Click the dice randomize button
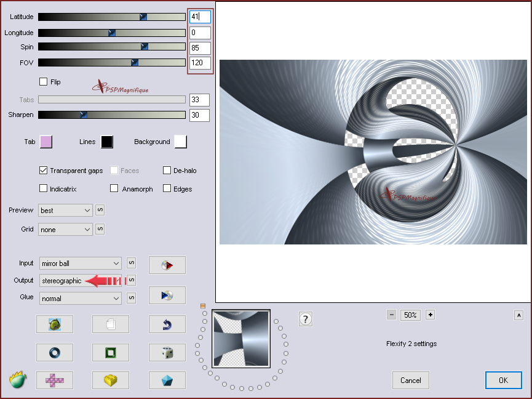The height and width of the screenshot is (399, 532). pyautogui.click(x=167, y=353)
